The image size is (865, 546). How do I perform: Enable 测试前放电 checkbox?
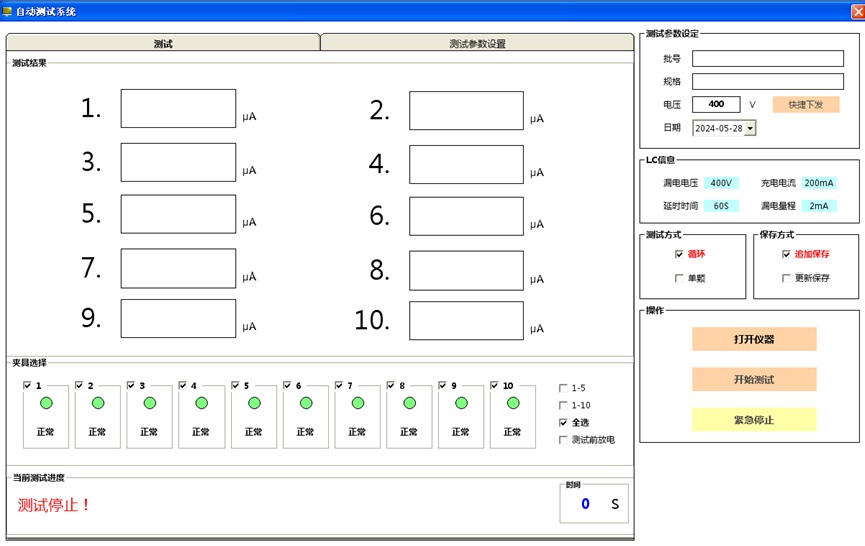(563, 440)
